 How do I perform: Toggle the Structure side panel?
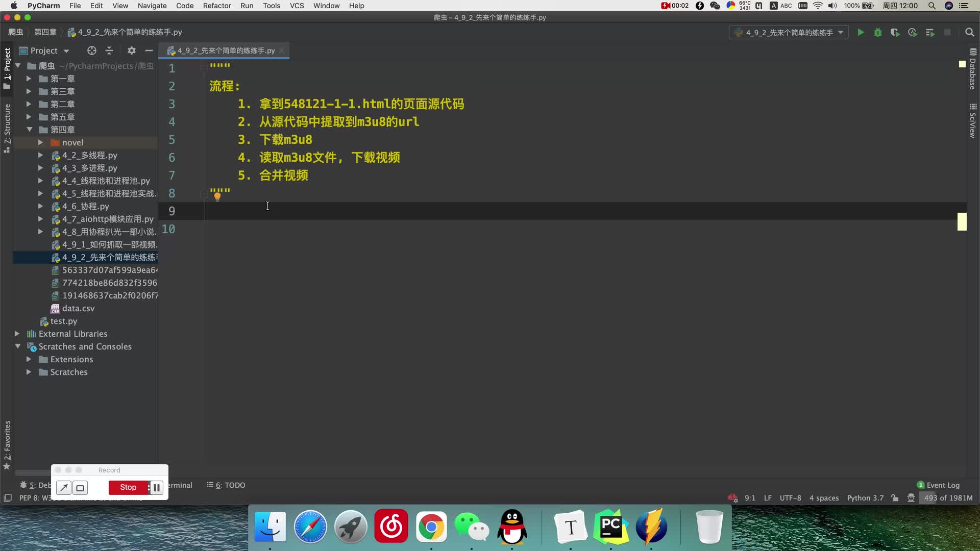click(x=7, y=128)
